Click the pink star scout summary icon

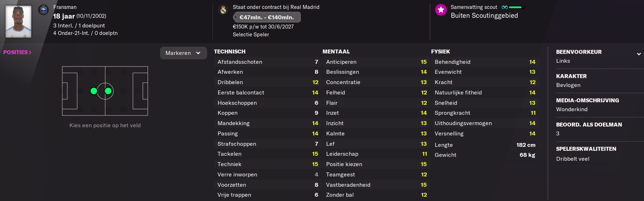point(441,10)
